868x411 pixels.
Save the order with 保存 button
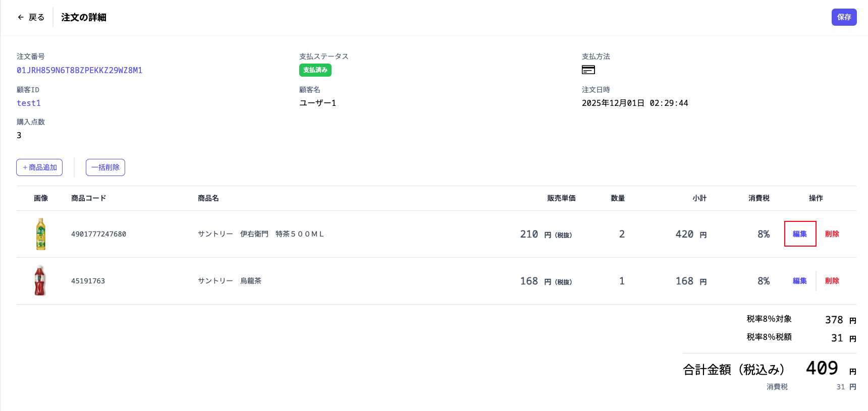point(844,17)
